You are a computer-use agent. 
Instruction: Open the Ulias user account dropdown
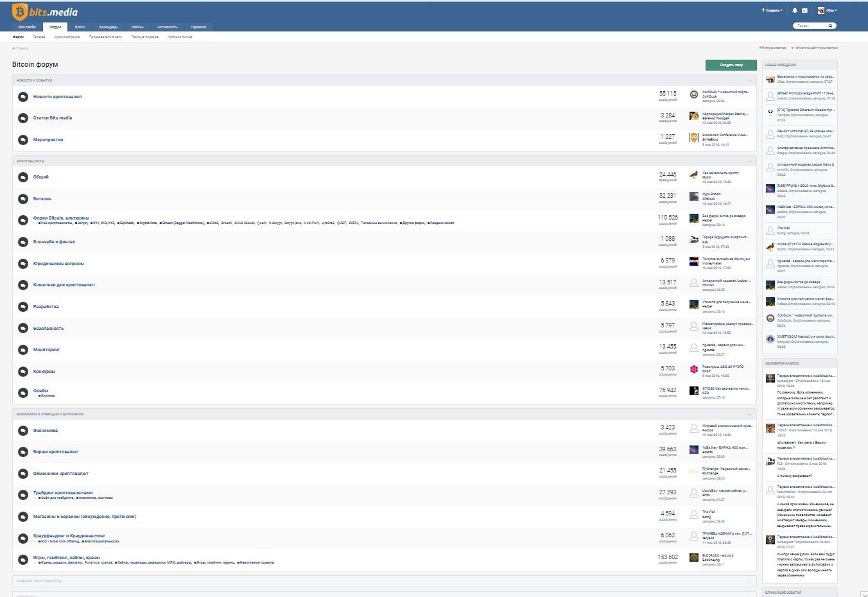click(831, 10)
